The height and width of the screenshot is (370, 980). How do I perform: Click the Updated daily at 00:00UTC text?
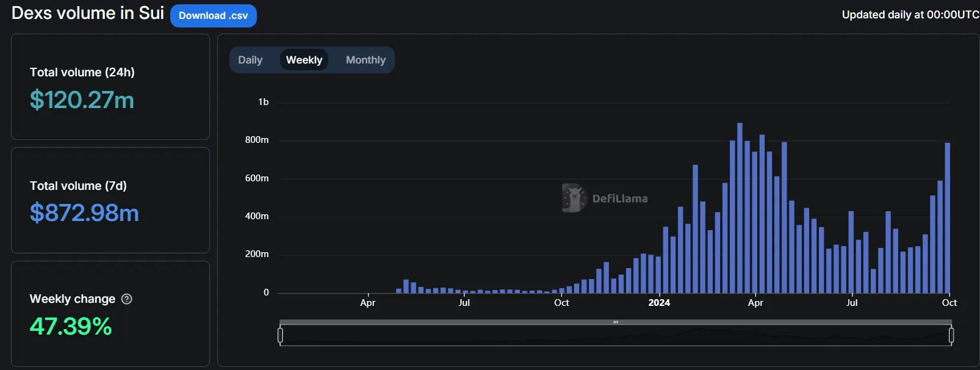point(910,15)
